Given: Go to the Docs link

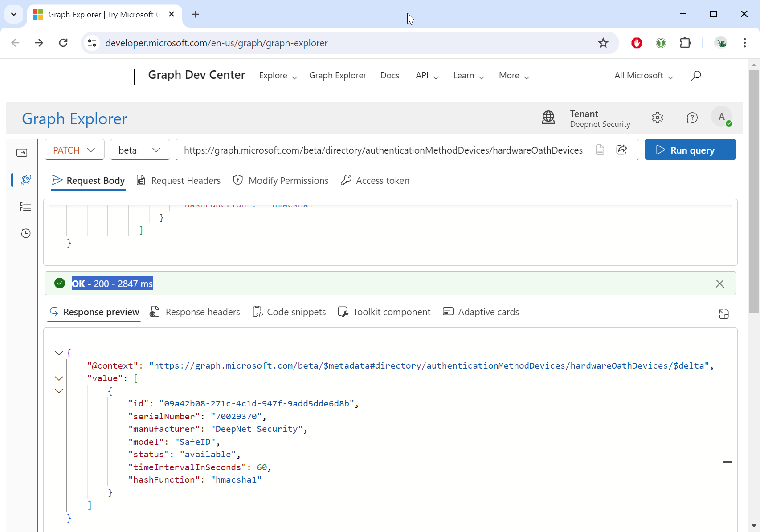Looking at the screenshot, I should pyautogui.click(x=389, y=76).
